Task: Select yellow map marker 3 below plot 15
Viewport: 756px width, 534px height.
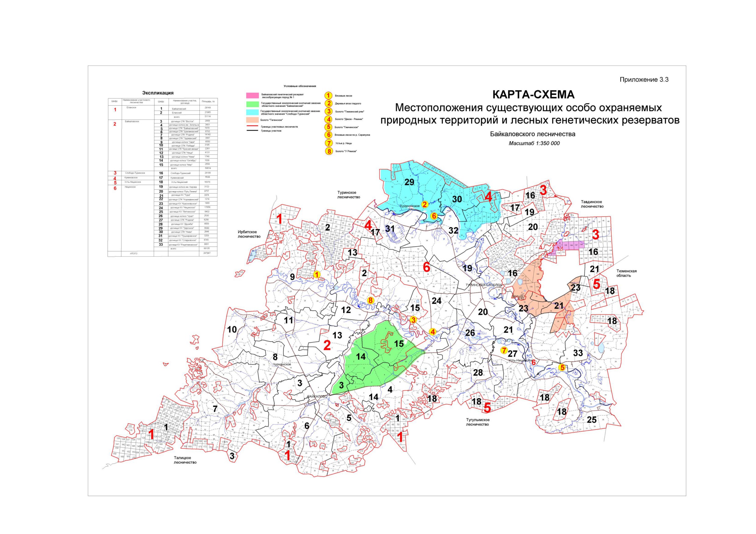Action: pyautogui.click(x=413, y=319)
